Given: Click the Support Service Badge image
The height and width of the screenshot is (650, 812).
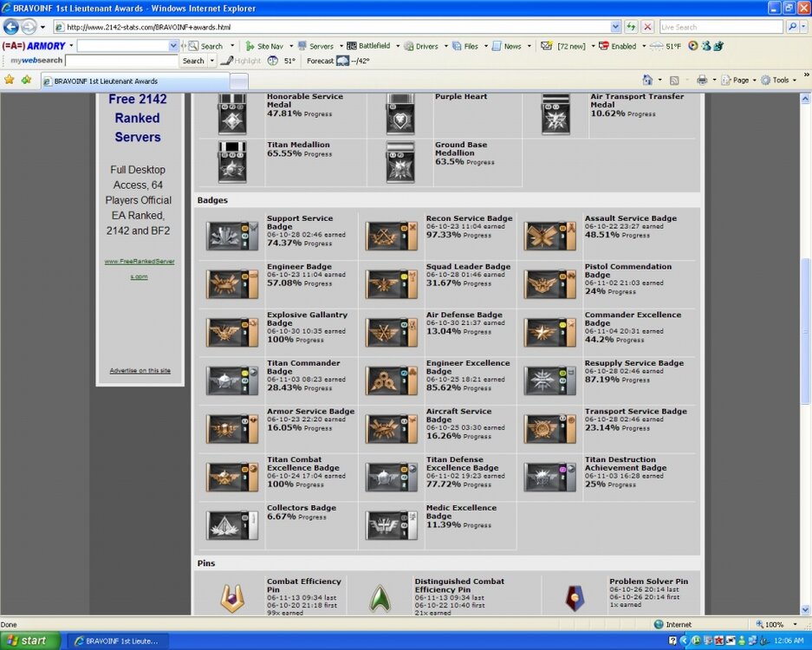Looking at the screenshot, I should (232, 236).
